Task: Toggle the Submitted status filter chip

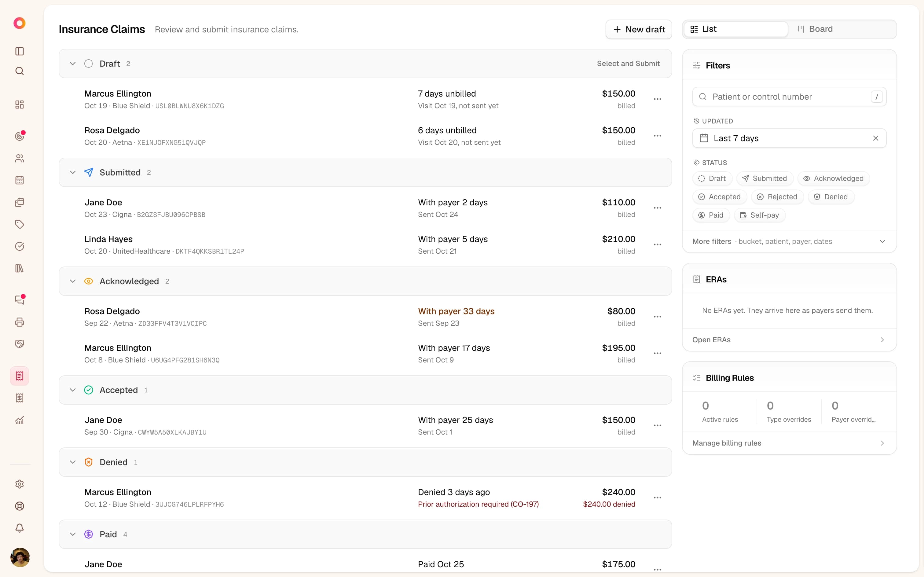Action: click(x=765, y=178)
